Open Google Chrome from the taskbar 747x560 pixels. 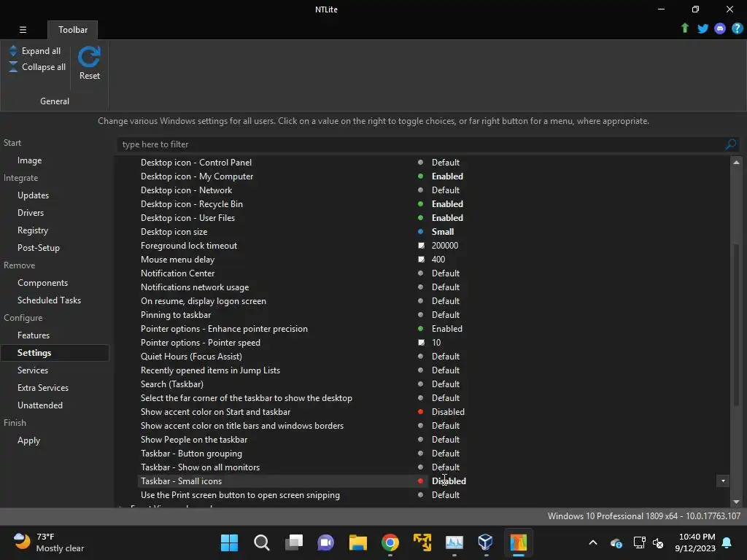click(x=390, y=542)
